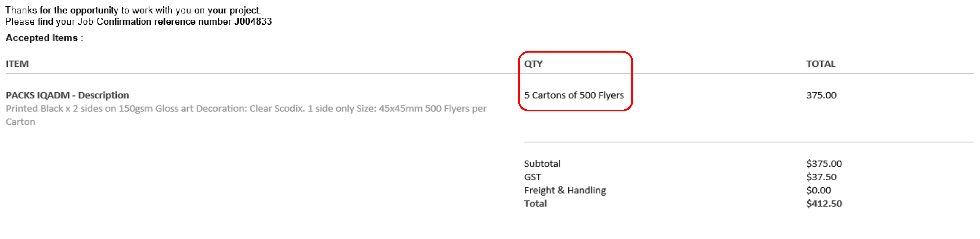This screenshot has width=980, height=239.
Task: Click the QTY column header
Action: point(533,64)
